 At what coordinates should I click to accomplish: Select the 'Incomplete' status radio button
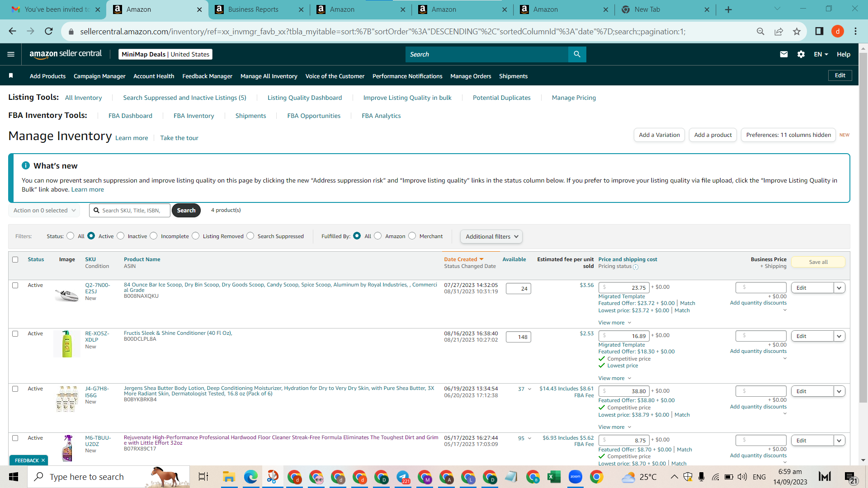click(154, 236)
